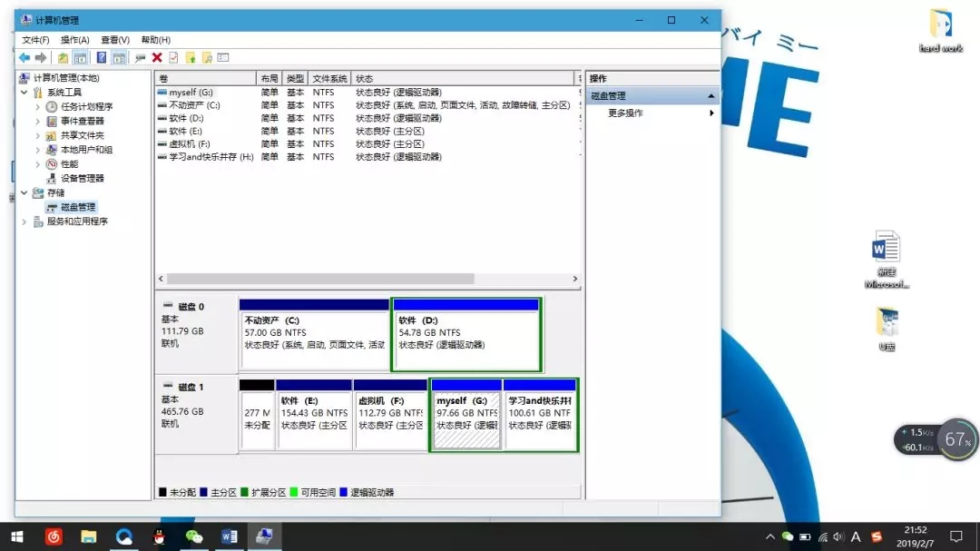Open the Windows Start menu
This screenshot has height=551, width=980.
17,536
